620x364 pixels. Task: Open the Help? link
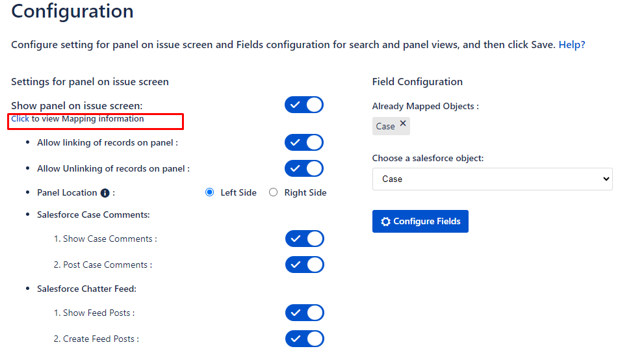pos(572,45)
